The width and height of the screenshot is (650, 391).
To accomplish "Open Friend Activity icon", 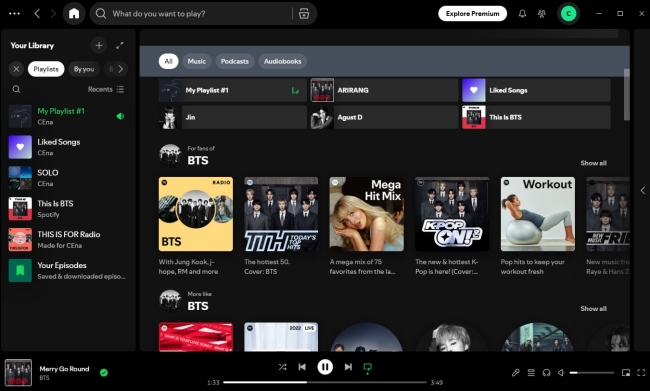I will [x=541, y=14].
